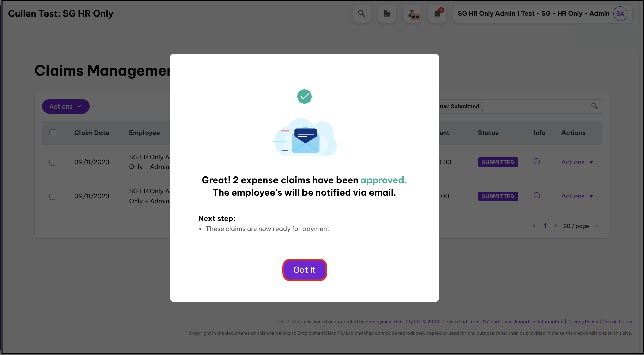Go to the next page arrow
This screenshot has width=644, height=355.
click(x=555, y=226)
